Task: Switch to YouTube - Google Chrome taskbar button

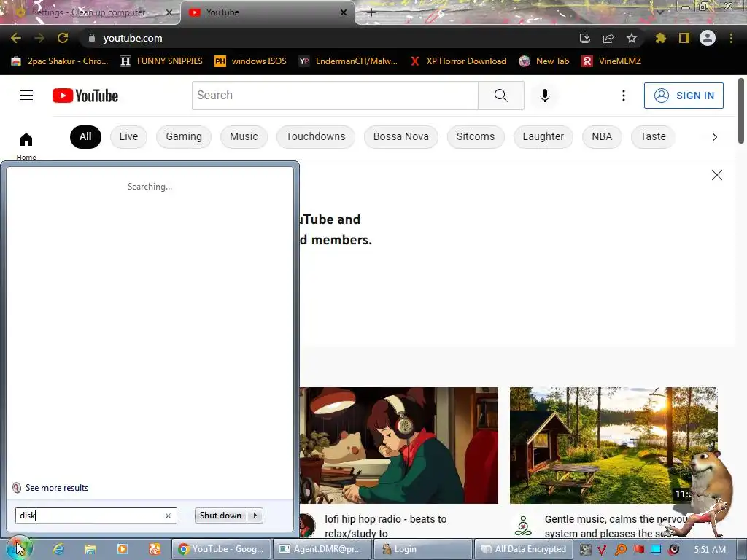Action: (221, 549)
